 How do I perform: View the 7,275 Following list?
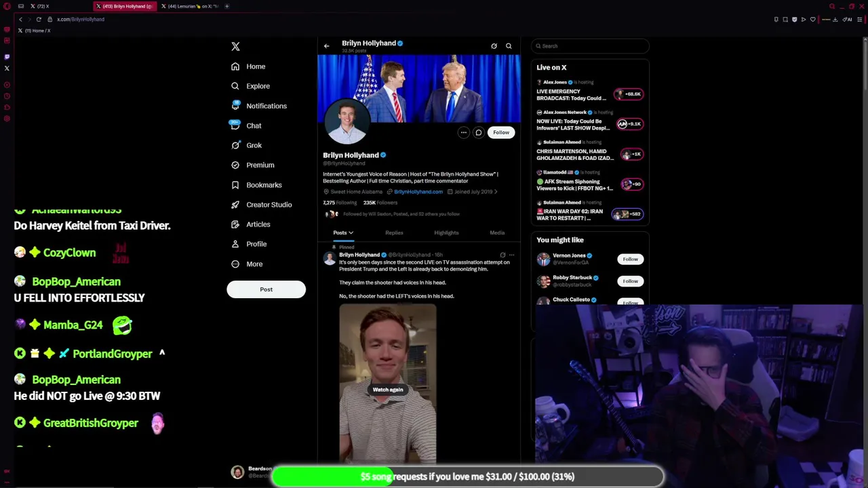339,203
